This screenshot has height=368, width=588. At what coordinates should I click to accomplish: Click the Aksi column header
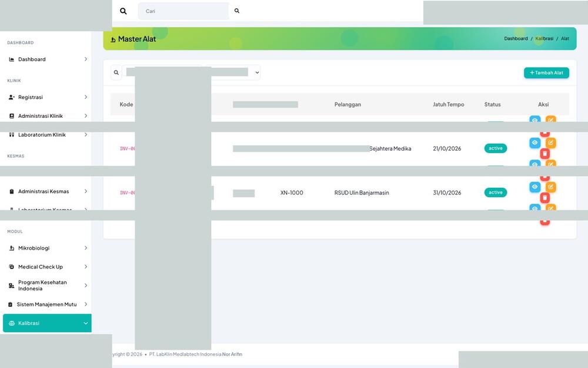(543, 104)
